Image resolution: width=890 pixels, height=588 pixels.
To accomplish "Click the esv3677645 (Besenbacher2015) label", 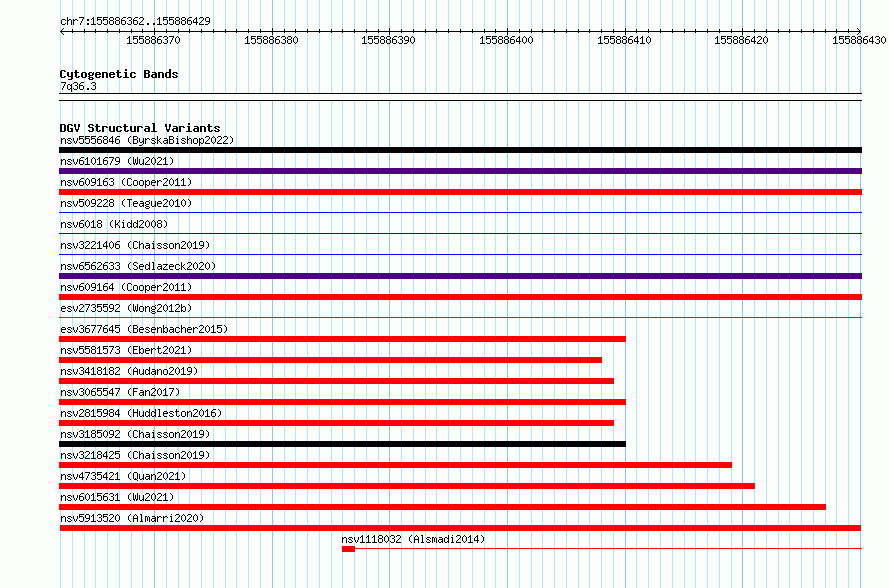I will pos(144,329).
